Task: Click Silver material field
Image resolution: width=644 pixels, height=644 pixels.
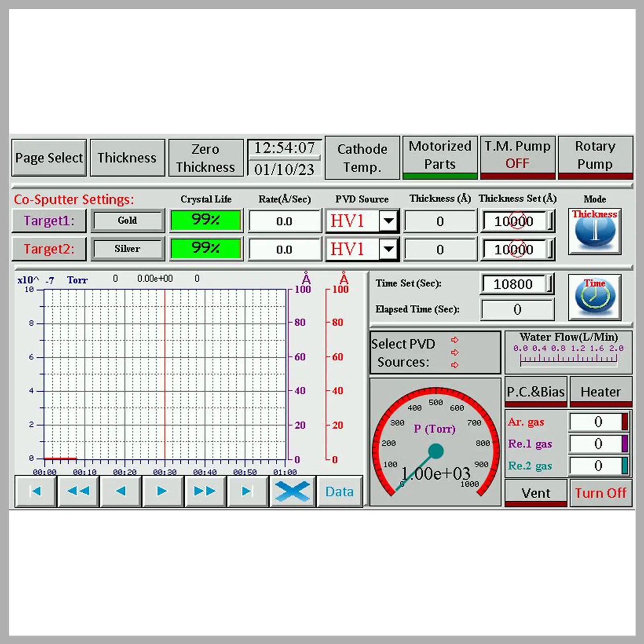Action: click(128, 249)
